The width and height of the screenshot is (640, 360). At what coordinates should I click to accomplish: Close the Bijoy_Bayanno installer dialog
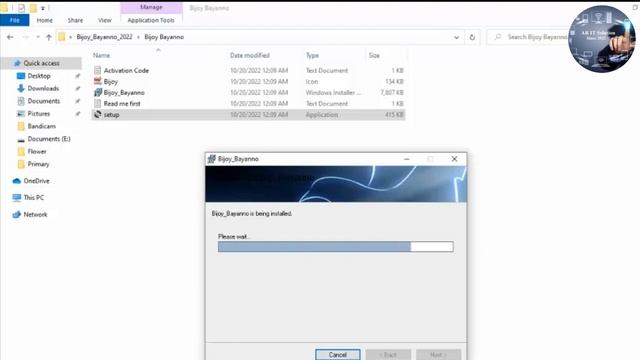(454, 159)
